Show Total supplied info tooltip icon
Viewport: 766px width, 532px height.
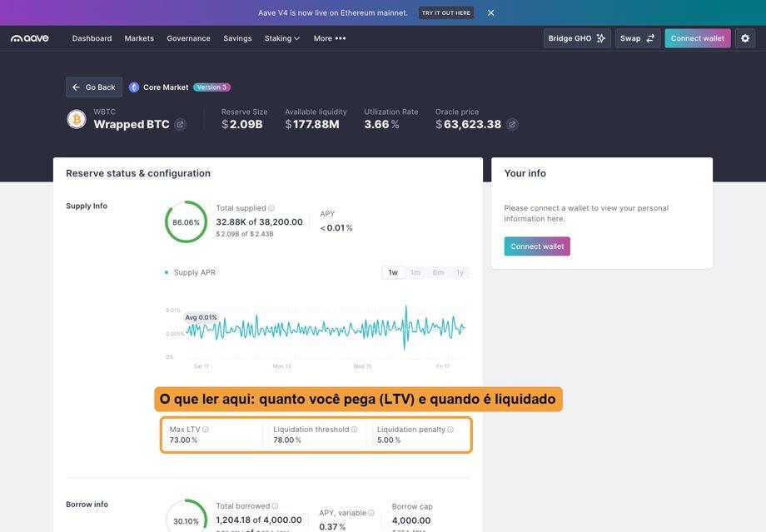point(271,208)
